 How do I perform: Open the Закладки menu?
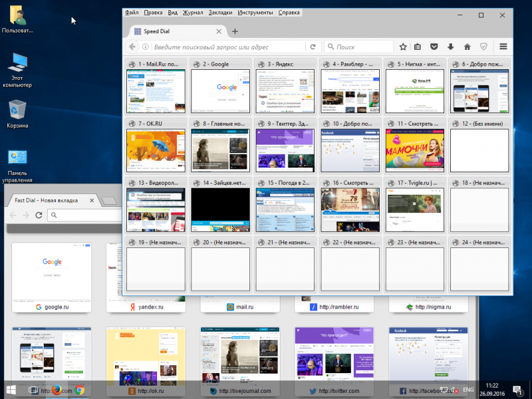point(220,13)
